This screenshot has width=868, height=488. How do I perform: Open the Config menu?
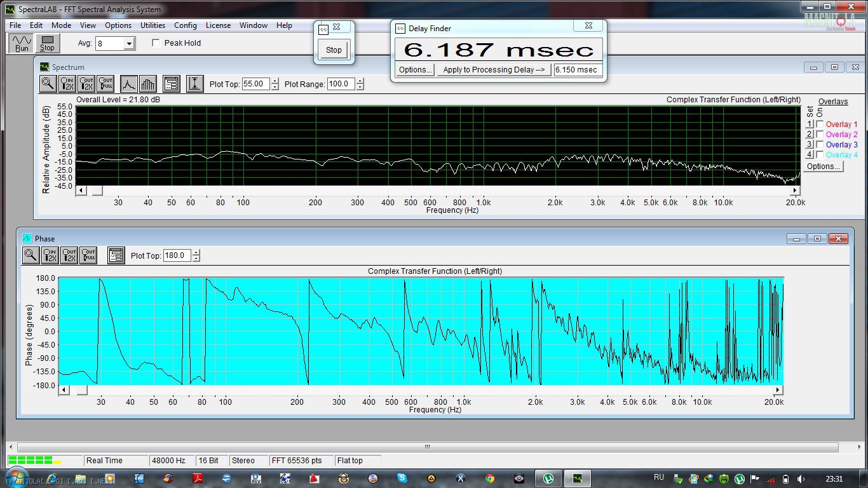pos(186,25)
